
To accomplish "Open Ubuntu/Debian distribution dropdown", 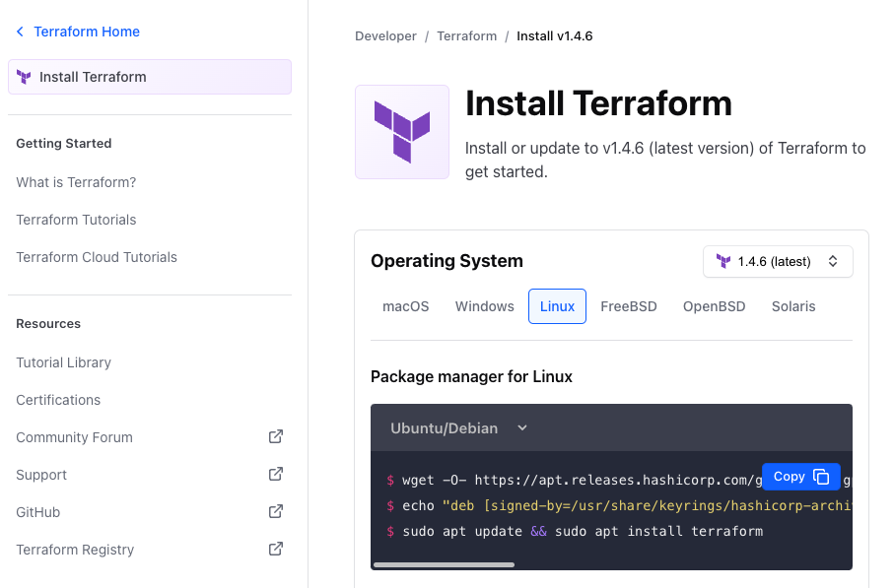I will (x=459, y=427).
